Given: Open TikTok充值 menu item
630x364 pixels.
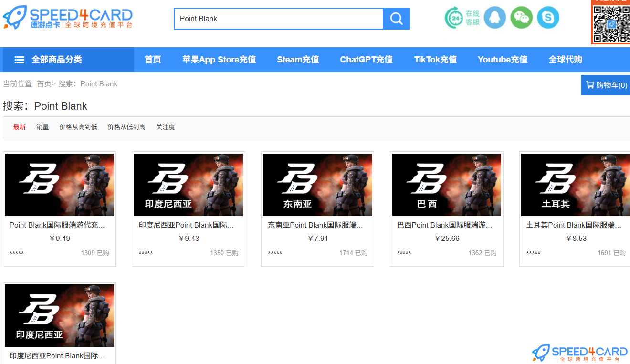Looking at the screenshot, I should [435, 60].
